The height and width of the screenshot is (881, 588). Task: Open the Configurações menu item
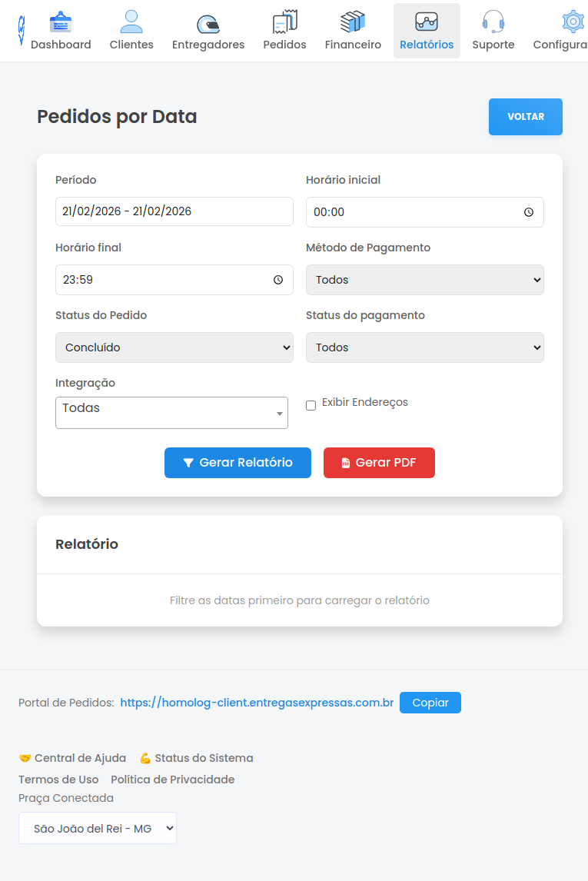point(569,31)
